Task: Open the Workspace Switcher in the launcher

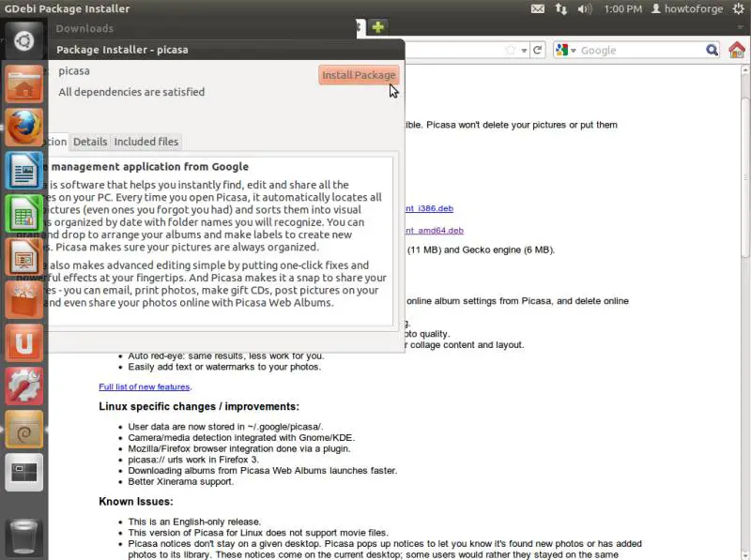Action: (x=24, y=473)
